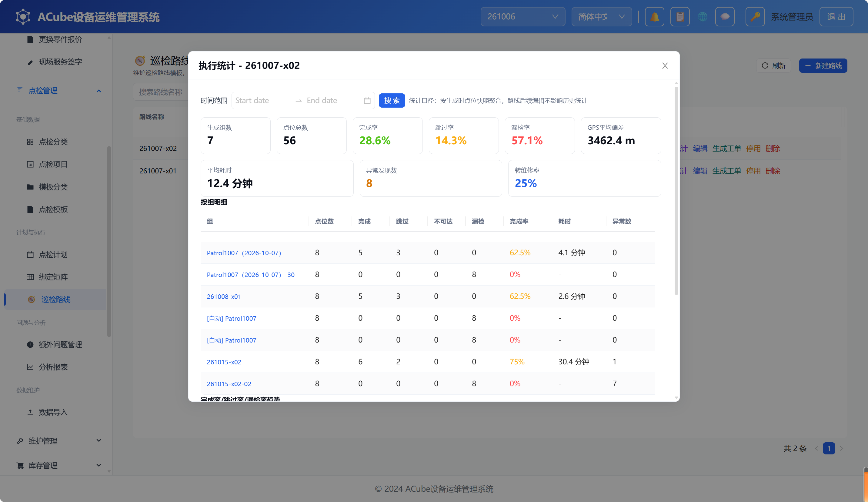Open the 261015-x02-02 group link
868x502 pixels.
pyautogui.click(x=229, y=384)
